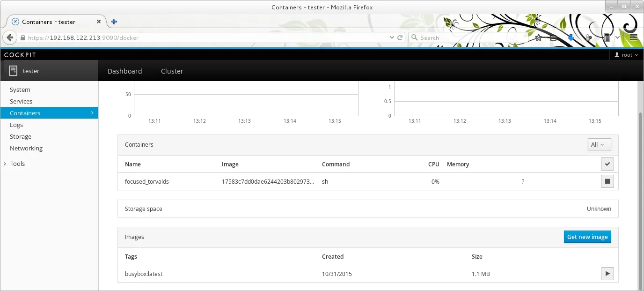Click the reload page icon
The height and width of the screenshot is (291, 644).
(400, 37)
